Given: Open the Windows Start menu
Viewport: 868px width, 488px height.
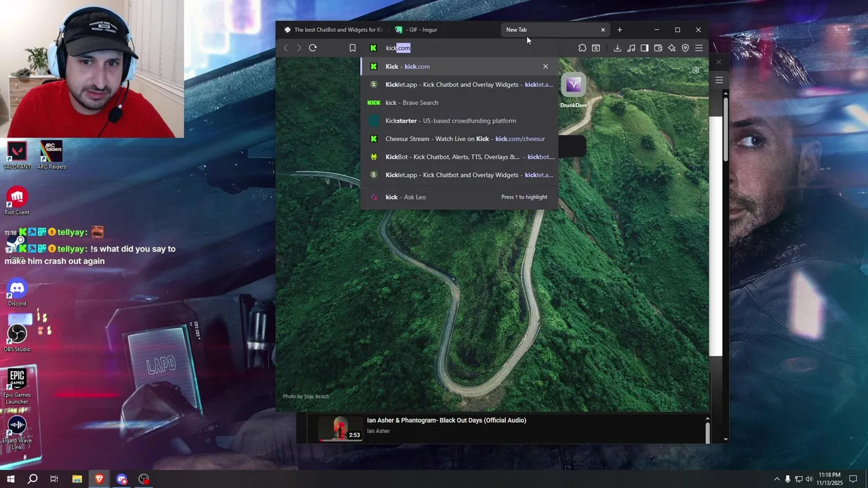Looking at the screenshot, I should pos(10,479).
